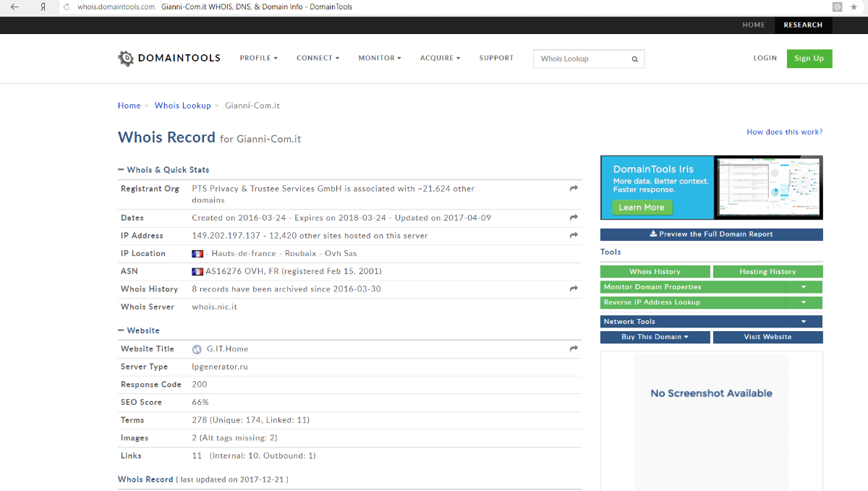Image resolution: width=868 pixels, height=491 pixels.
Task: Click the Monitor Domain Properties button
Action: tap(693, 287)
